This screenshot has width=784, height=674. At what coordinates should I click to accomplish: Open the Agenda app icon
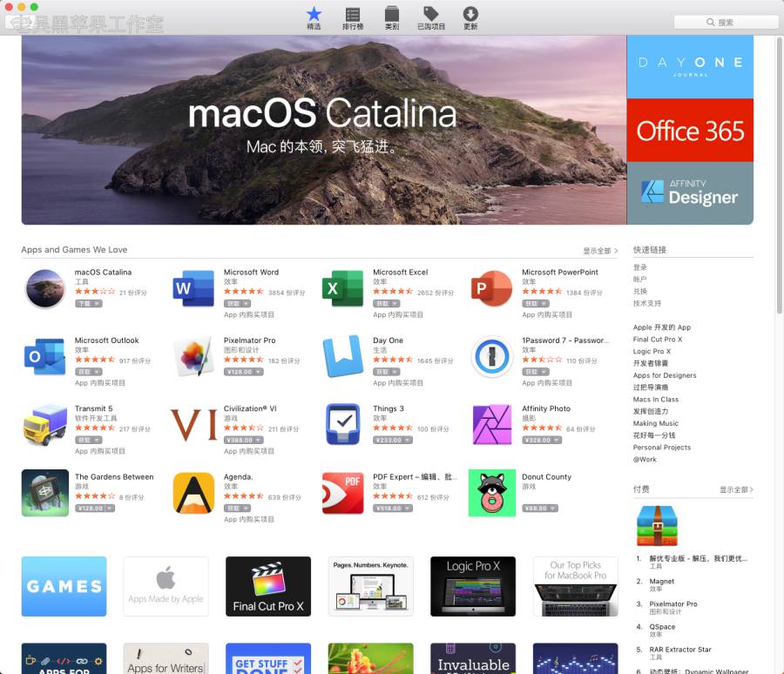tap(193, 493)
